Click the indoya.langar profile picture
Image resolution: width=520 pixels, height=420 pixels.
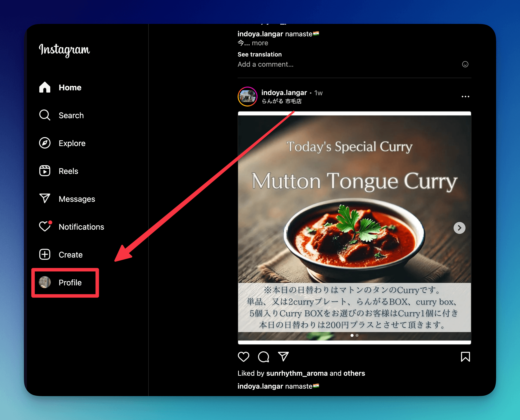point(248,96)
